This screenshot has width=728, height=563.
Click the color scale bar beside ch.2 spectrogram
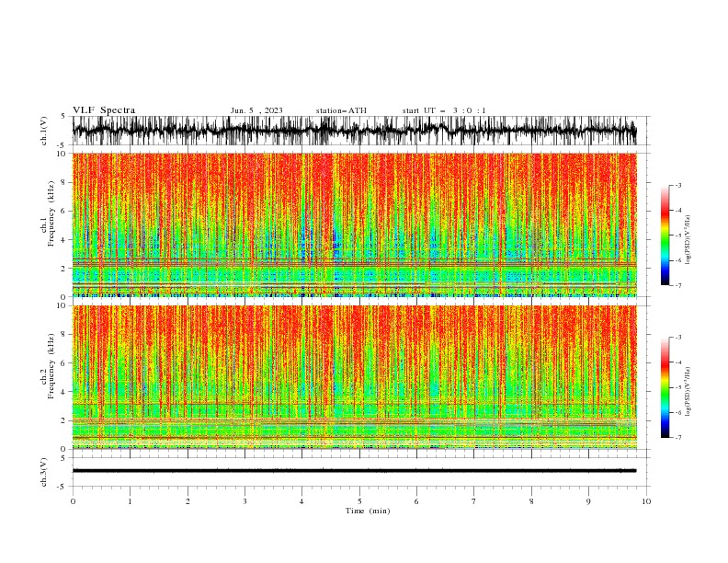(x=665, y=387)
